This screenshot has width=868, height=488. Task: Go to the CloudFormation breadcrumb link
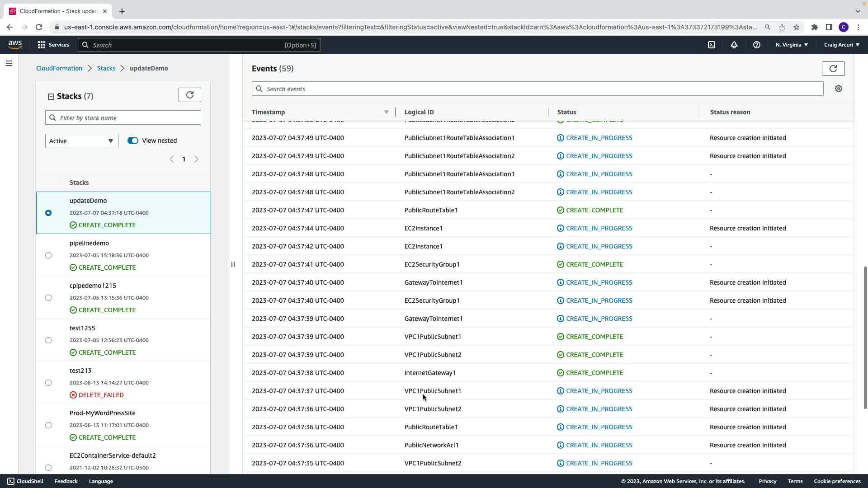point(59,68)
